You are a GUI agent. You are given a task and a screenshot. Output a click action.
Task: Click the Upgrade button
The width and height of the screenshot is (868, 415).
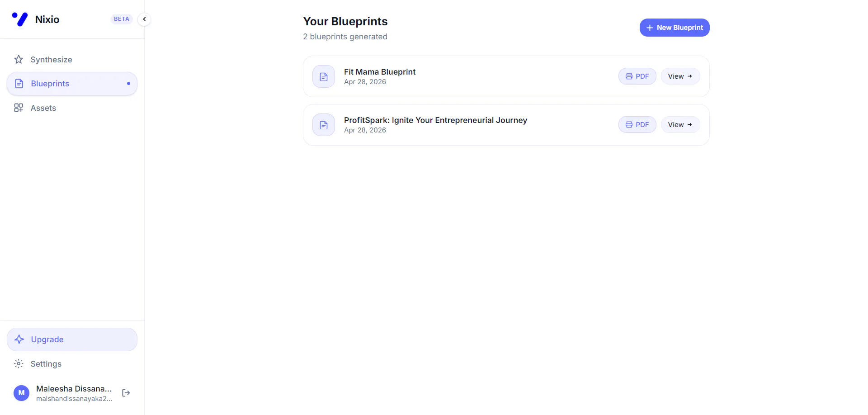coord(72,340)
